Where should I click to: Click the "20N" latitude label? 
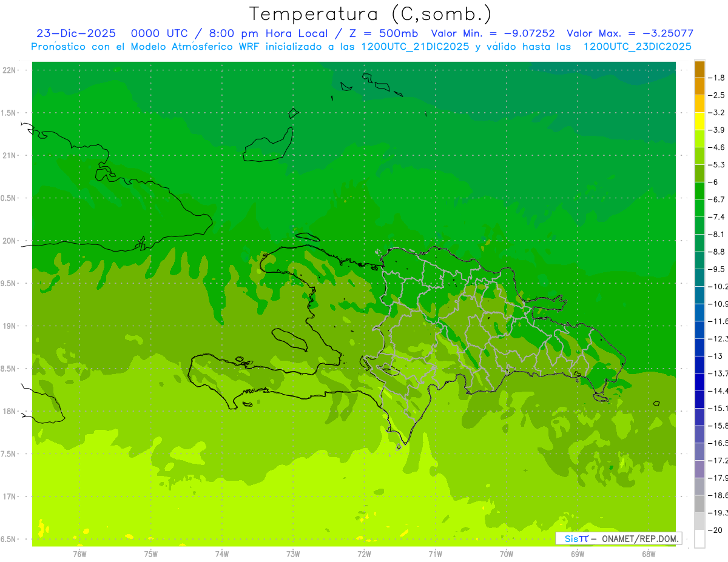pos(10,241)
